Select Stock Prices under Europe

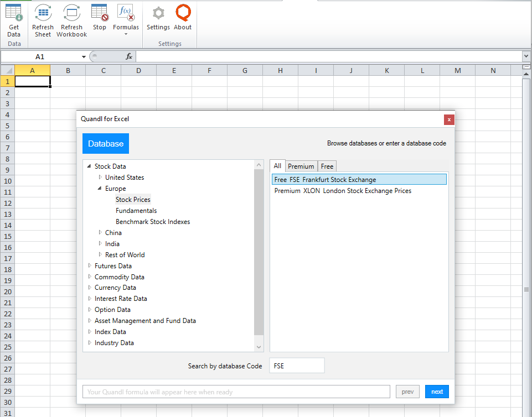133,199
